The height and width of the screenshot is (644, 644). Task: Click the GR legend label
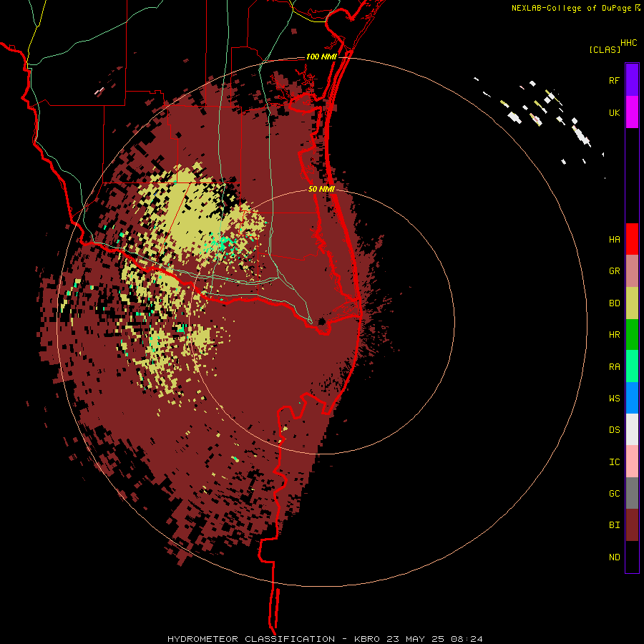tap(614, 271)
